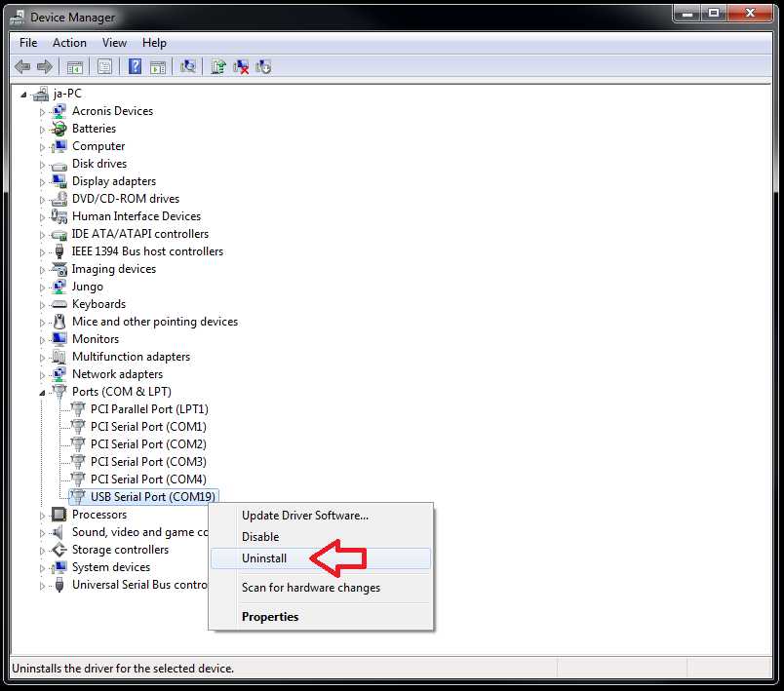
Task: Click the Universal Serial Bus controllers icon
Action: [x=59, y=585]
